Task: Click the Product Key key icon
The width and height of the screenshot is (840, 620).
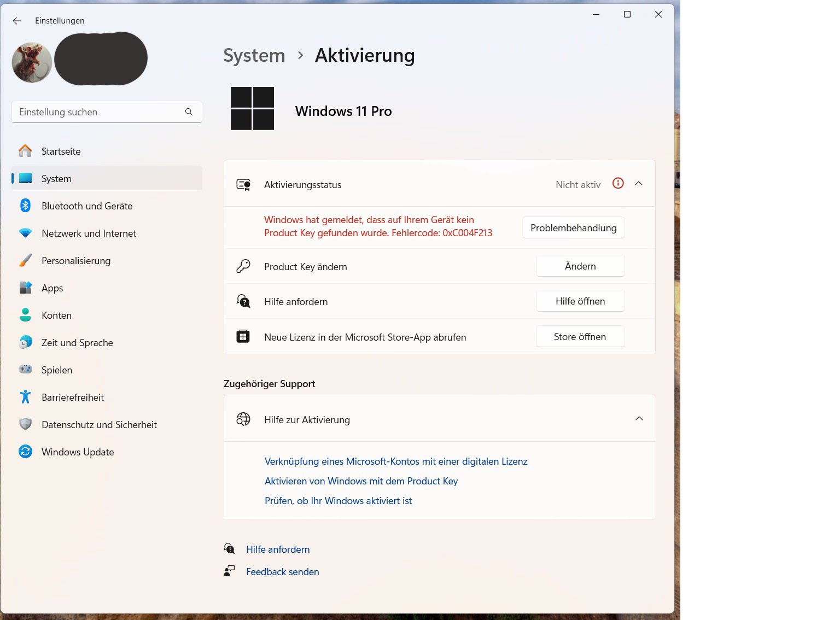Action: pyautogui.click(x=243, y=266)
